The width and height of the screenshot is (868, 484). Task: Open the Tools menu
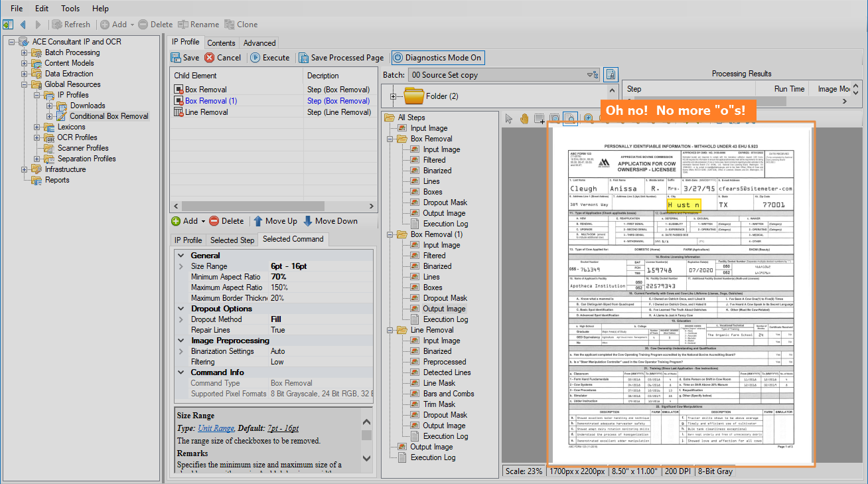point(70,9)
